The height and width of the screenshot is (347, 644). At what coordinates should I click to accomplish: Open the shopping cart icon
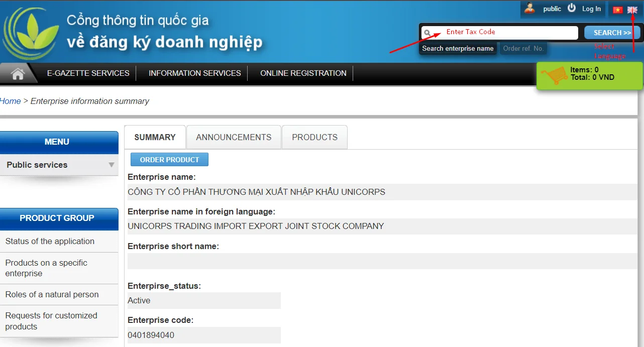click(x=555, y=76)
